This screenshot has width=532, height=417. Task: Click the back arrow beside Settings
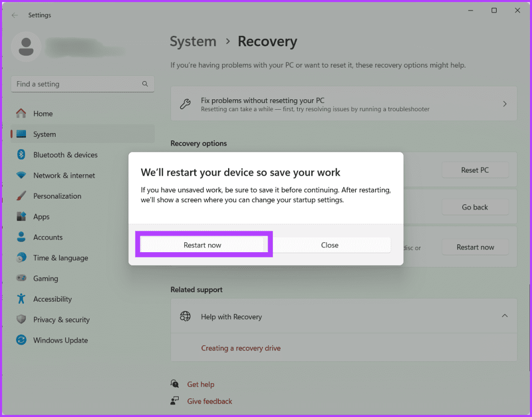coord(15,15)
